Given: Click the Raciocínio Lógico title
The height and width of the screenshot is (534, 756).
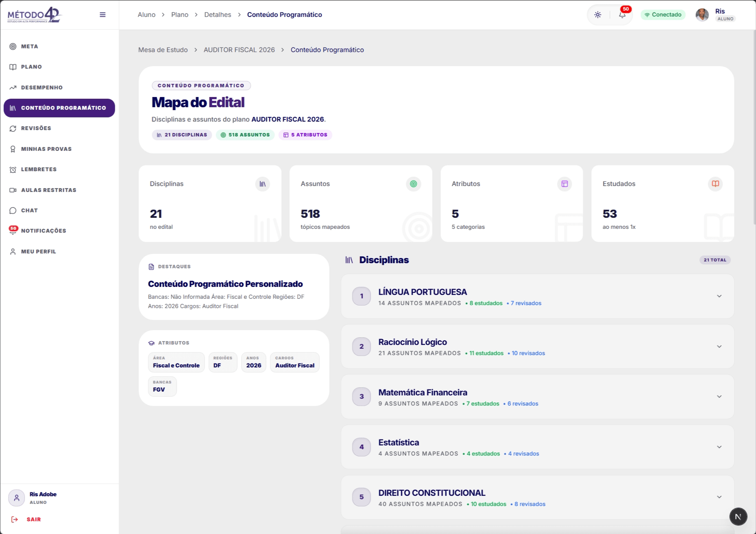Looking at the screenshot, I should click(413, 342).
